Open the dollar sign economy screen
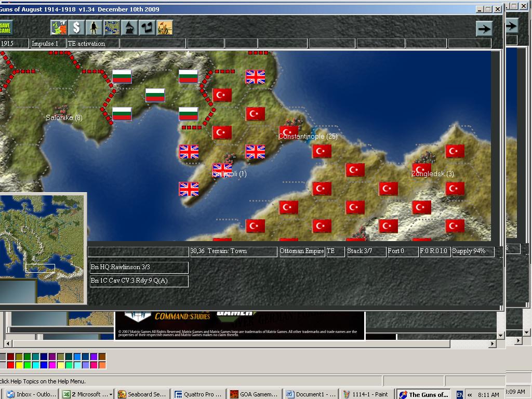532x399 pixels. tap(77, 28)
